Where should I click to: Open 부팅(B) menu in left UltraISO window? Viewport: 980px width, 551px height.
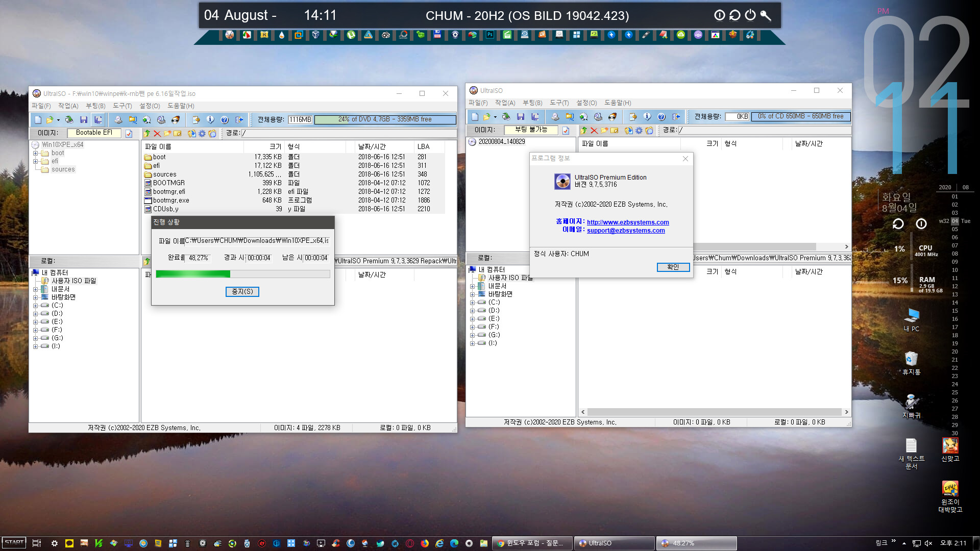95,106
